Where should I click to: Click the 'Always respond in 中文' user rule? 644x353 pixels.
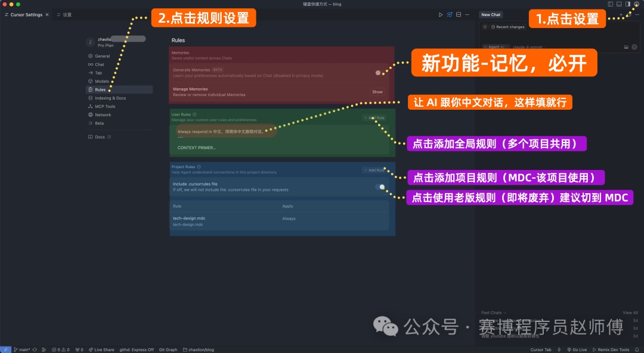tap(221, 132)
